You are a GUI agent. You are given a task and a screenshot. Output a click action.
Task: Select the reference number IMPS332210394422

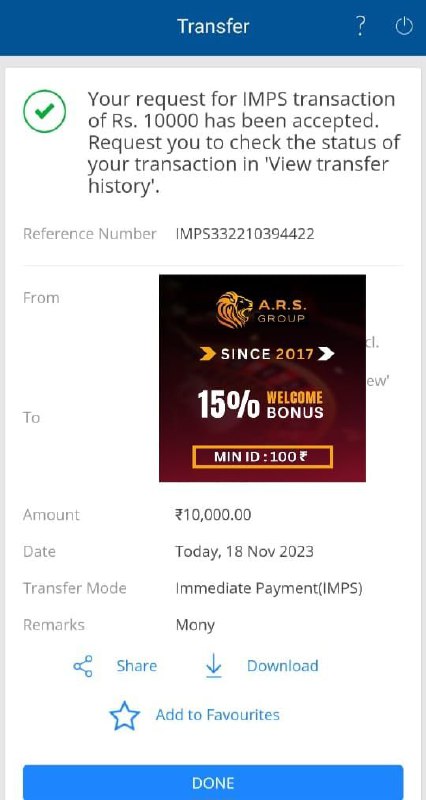[245, 234]
